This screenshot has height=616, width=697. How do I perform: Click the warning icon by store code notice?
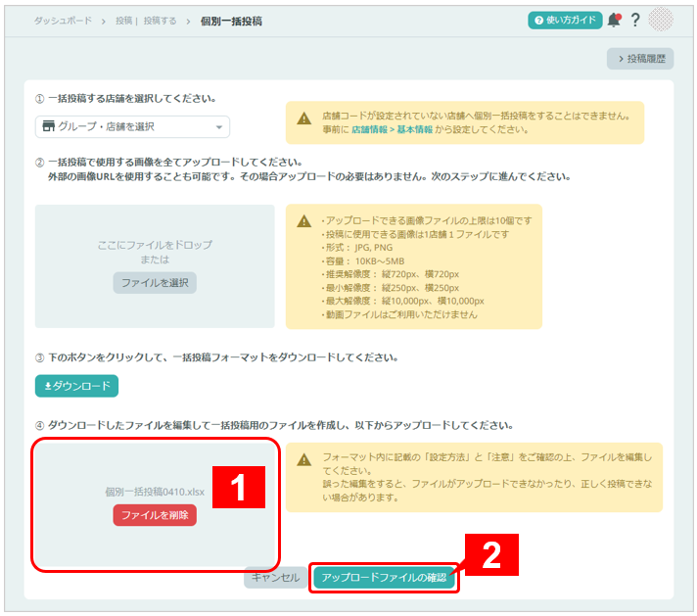click(x=304, y=118)
